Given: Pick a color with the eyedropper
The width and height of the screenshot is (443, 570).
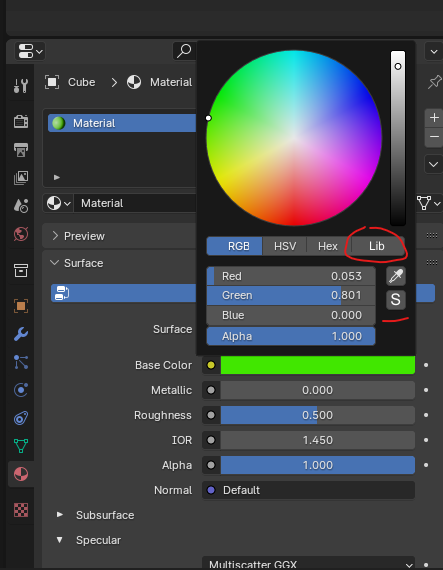Looking at the screenshot, I should click(x=396, y=276).
